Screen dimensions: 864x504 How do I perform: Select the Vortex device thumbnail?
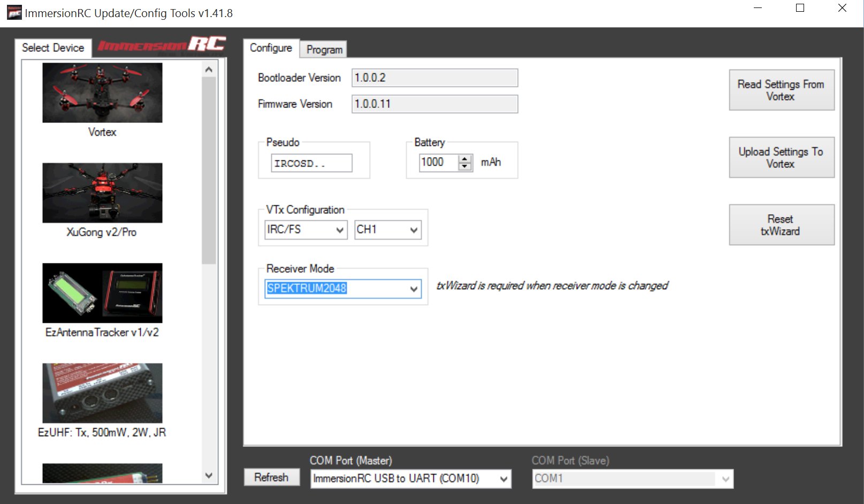click(102, 93)
